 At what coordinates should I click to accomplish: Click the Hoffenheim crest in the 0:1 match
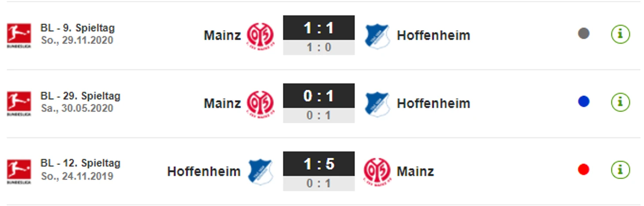click(377, 104)
